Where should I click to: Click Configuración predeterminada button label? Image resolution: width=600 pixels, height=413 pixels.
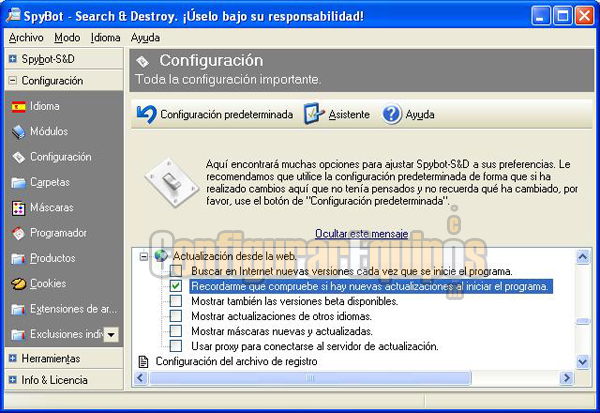tap(227, 114)
